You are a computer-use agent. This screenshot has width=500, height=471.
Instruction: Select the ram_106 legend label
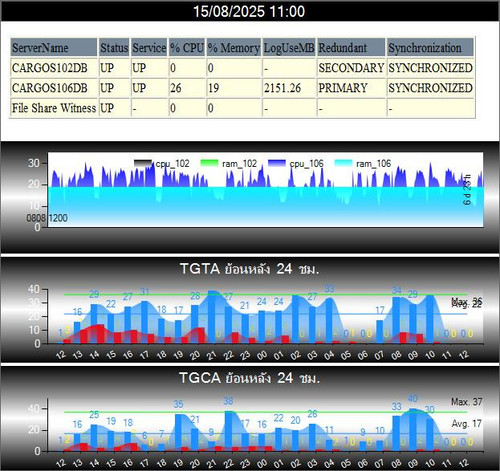[x=373, y=164]
